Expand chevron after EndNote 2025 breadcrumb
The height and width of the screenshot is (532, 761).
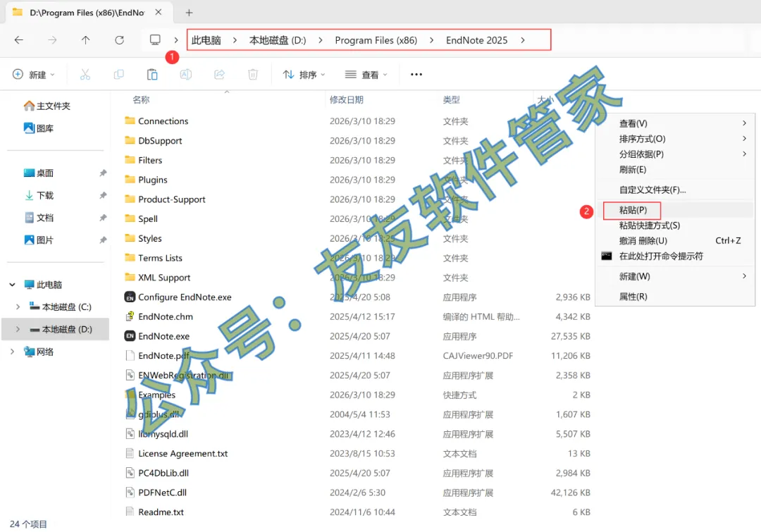[x=523, y=40]
